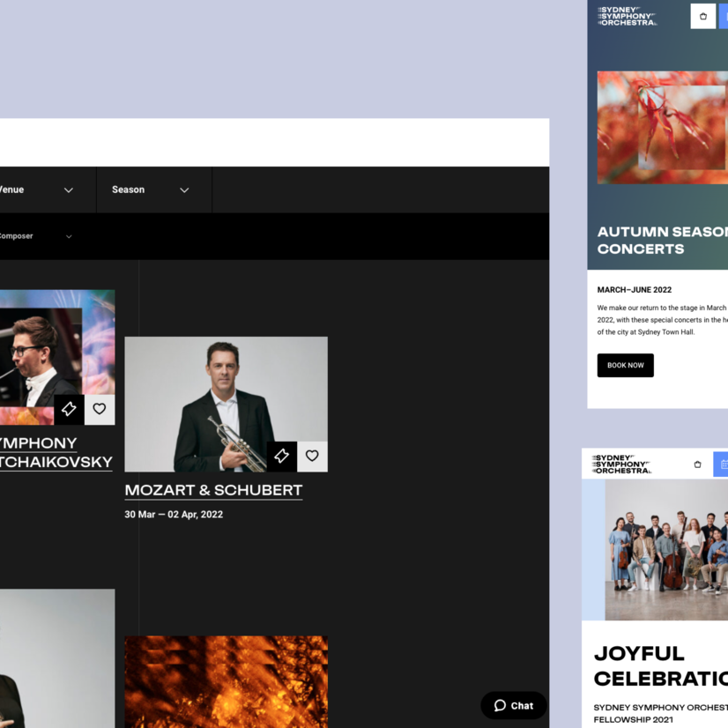Viewport: 728px width, 728px height.
Task: Click ticket icon on Tchaikovsky concert card
Action: (x=69, y=410)
